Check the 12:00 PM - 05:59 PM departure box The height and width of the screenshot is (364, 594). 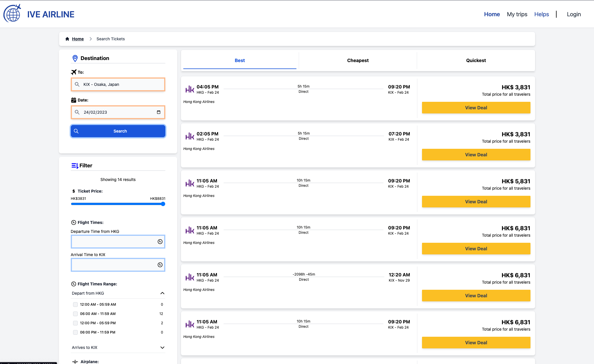point(75,323)
